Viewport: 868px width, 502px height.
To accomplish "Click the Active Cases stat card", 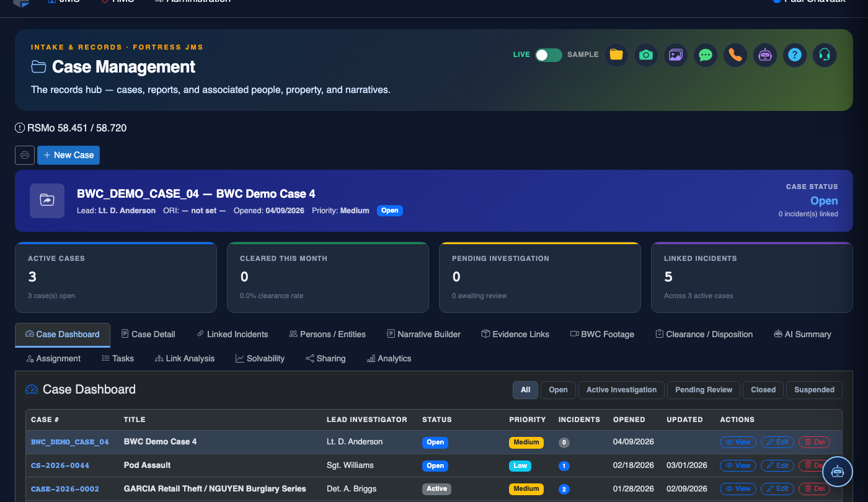I will [x=116, y=277].
